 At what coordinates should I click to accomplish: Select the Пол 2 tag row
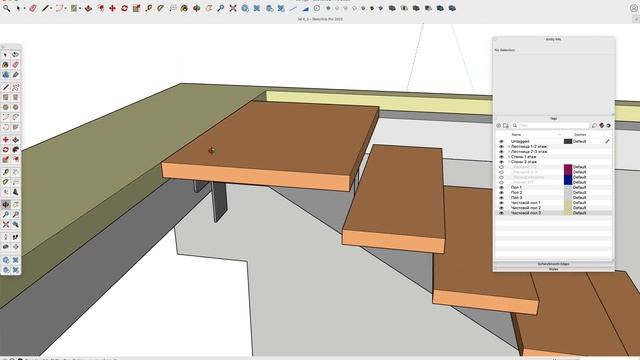point(553,192)
